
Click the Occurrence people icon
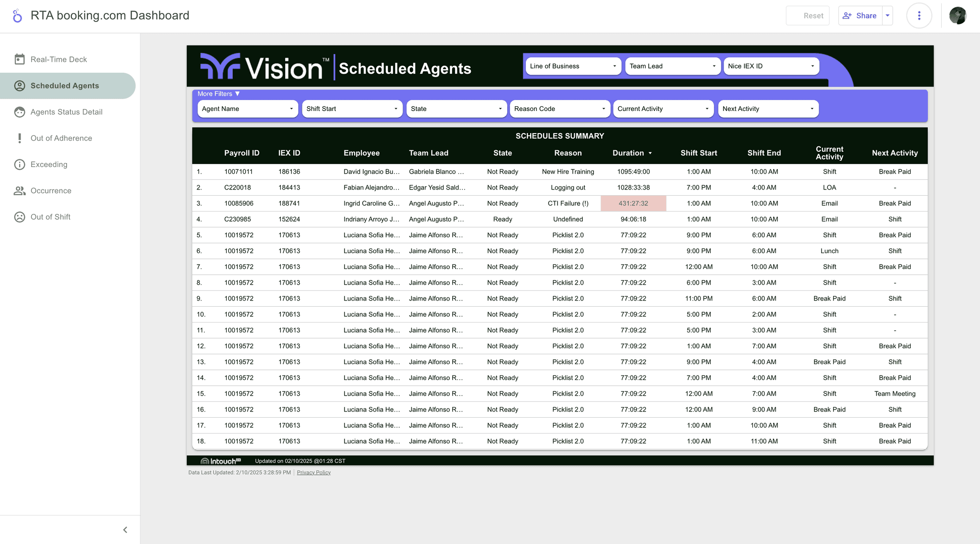tap(20, 191)
